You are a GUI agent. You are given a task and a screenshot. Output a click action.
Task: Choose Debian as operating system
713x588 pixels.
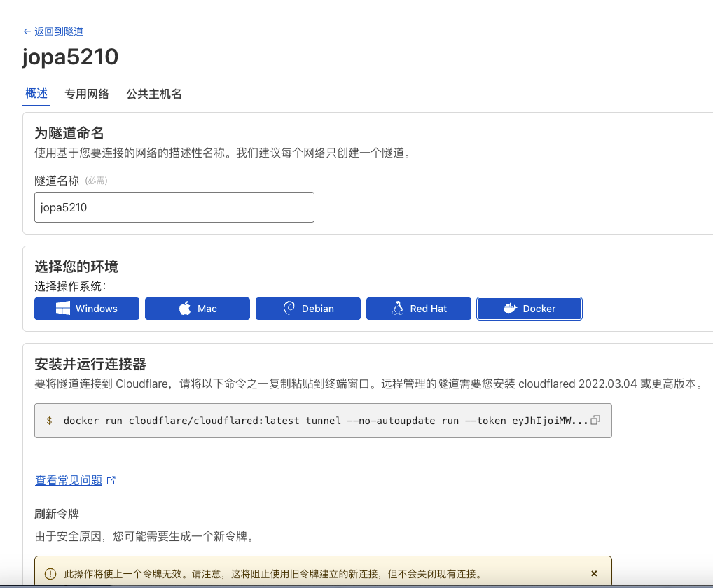(308, 309)
